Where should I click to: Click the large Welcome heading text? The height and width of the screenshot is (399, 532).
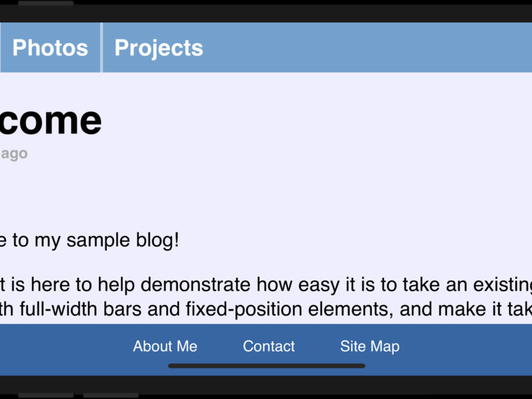coord(51,120)
